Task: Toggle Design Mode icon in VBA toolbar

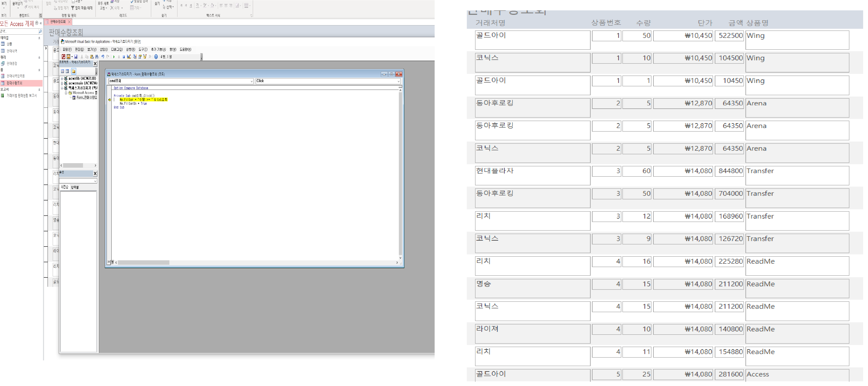Action: click(x=129, y=57)
